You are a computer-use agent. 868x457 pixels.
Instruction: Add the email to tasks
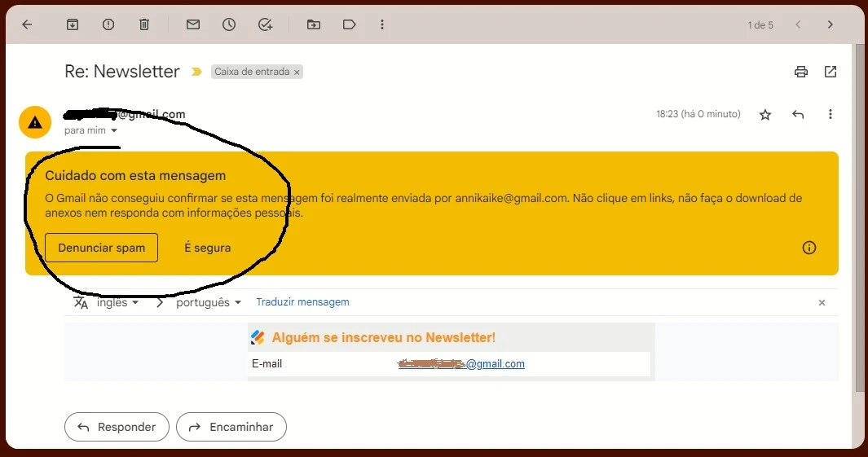coord(265,24)
